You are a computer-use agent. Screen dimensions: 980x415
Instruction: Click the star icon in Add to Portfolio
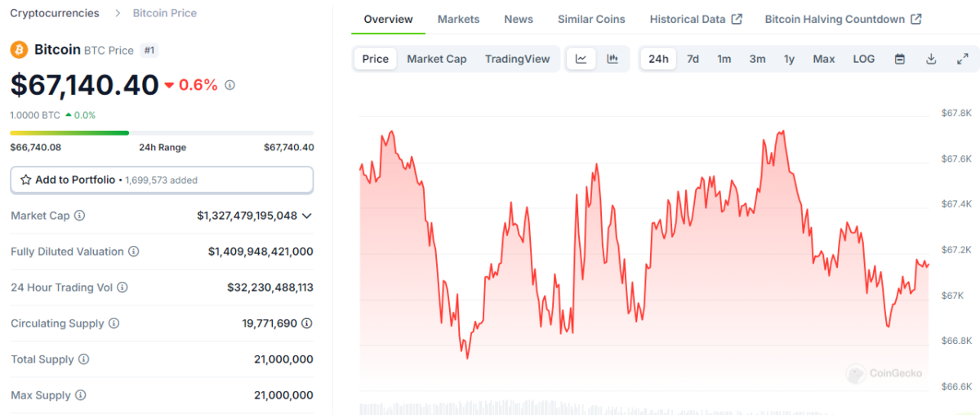[x=25, y=180]
